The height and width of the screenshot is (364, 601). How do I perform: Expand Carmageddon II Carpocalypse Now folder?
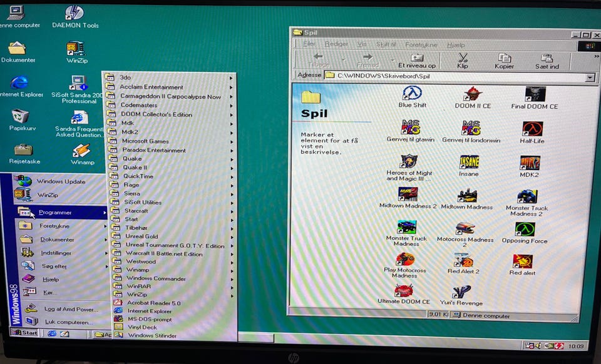click(x=170, y=96)
